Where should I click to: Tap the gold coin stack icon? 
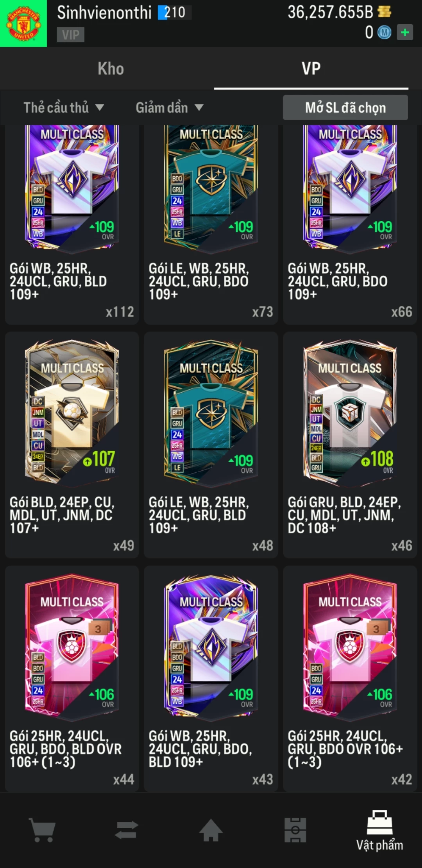pyautogui.click(x=384, y=12)
